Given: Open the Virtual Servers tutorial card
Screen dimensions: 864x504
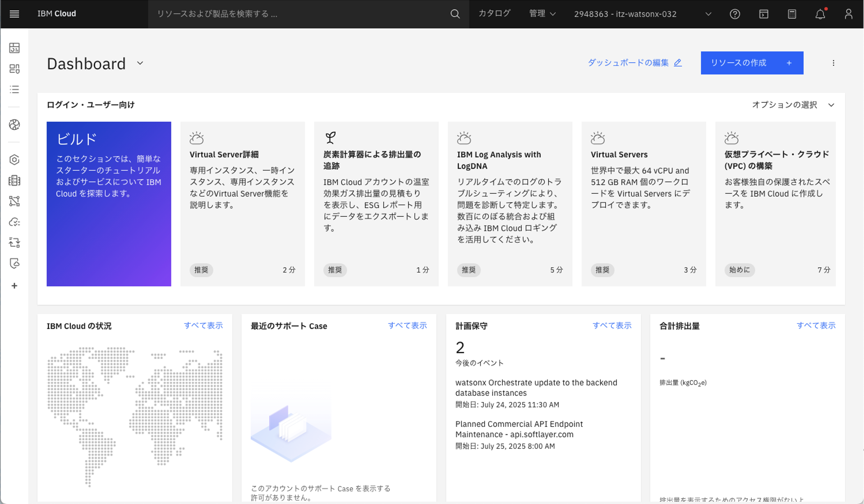Looking at the screenshot, I should pyautogui.click(x=643, y=204).
